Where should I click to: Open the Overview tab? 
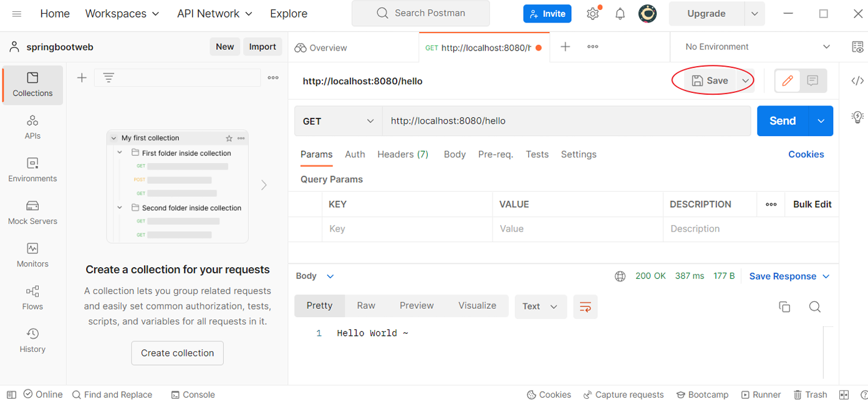tap(321, 47)
